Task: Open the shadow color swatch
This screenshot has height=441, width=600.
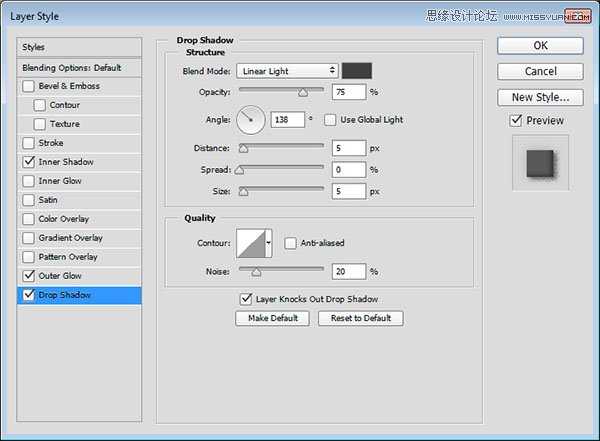Action: tap(357, 71)
